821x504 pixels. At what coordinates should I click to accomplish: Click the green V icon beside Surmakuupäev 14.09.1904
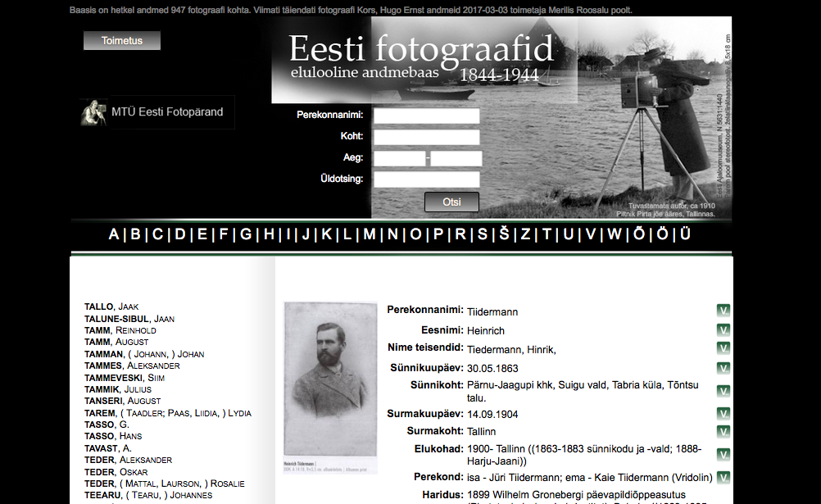[x=723, y=414]
